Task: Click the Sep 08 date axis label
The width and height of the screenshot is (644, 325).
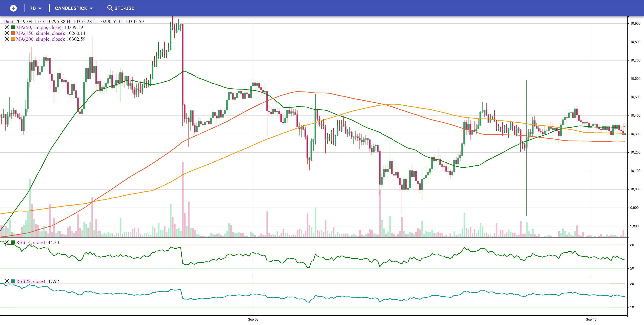Action: [253, 319]
